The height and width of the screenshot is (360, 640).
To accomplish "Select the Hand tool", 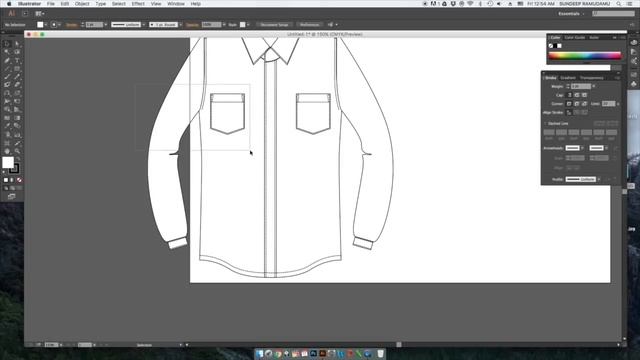I will 7,151.
